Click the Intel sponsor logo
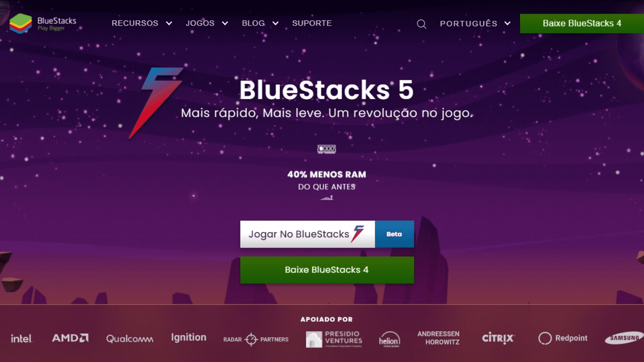This screenshot has height=362, width=644. click(21, 339)
